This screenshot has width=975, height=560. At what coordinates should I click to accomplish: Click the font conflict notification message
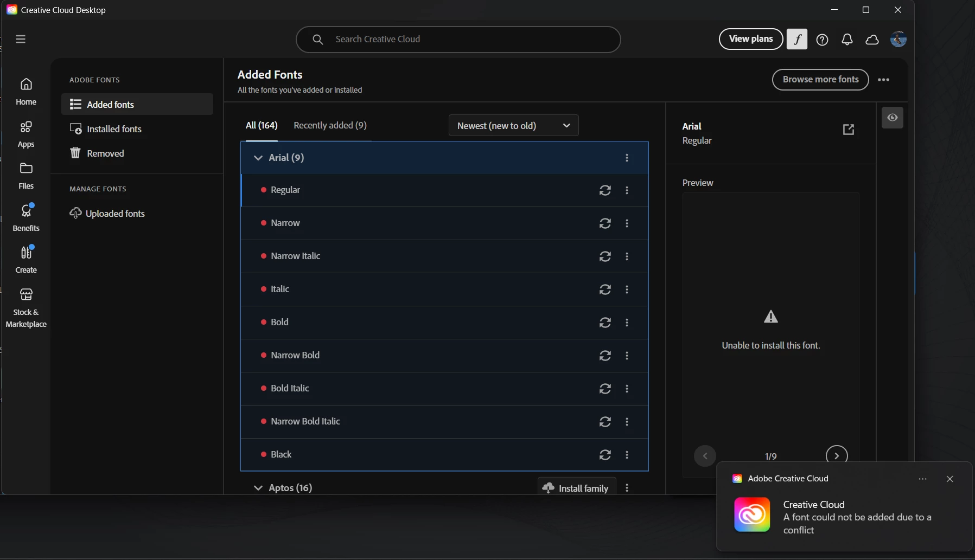pos(857,524)
